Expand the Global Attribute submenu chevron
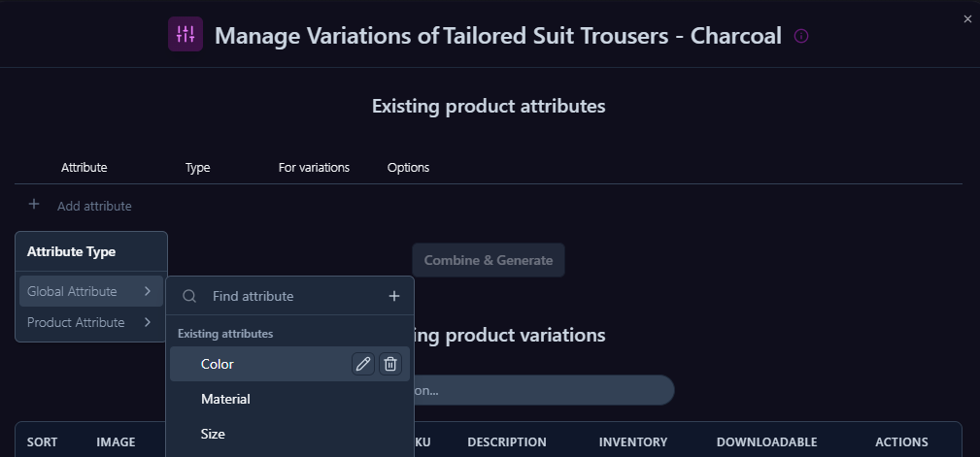This screenshot has width=980, height=457. click(x=147, y=291)
